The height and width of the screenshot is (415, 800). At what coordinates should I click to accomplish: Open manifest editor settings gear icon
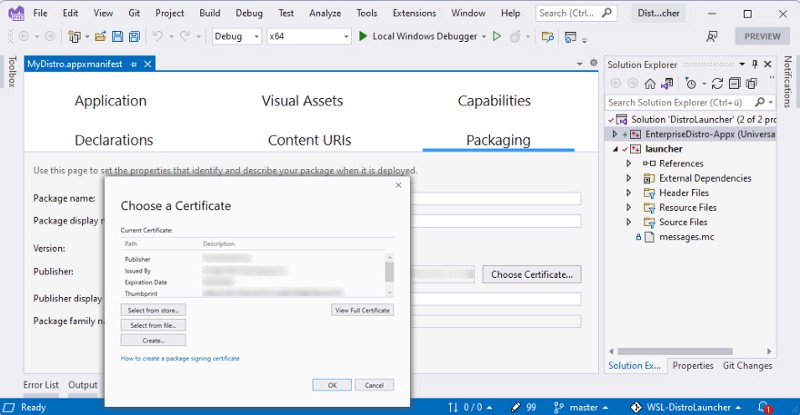click(593, 63)
